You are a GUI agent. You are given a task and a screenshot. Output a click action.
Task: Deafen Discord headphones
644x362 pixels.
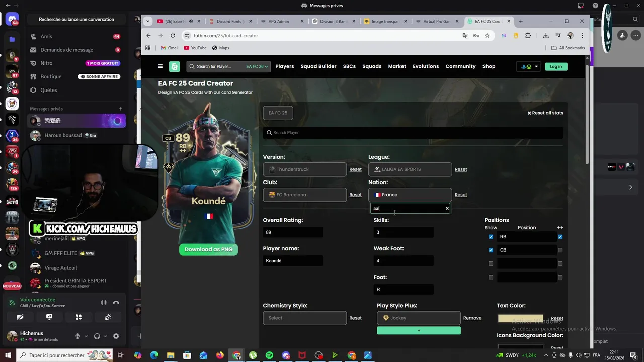click(97, 336)
